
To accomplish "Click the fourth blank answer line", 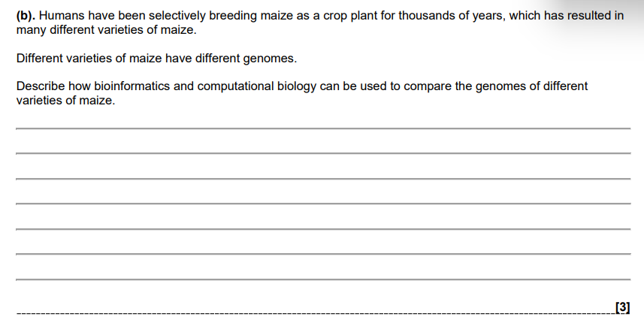I will (x=323, y=204).
